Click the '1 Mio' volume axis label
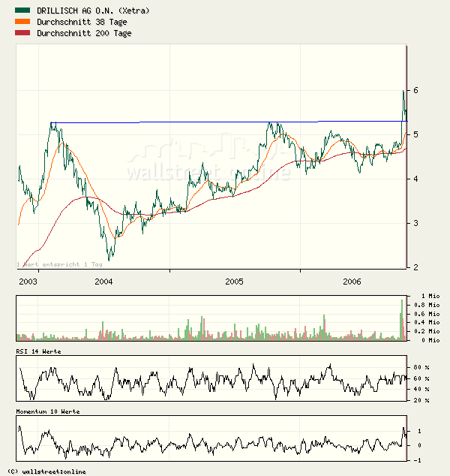 (x=430, y=296)
